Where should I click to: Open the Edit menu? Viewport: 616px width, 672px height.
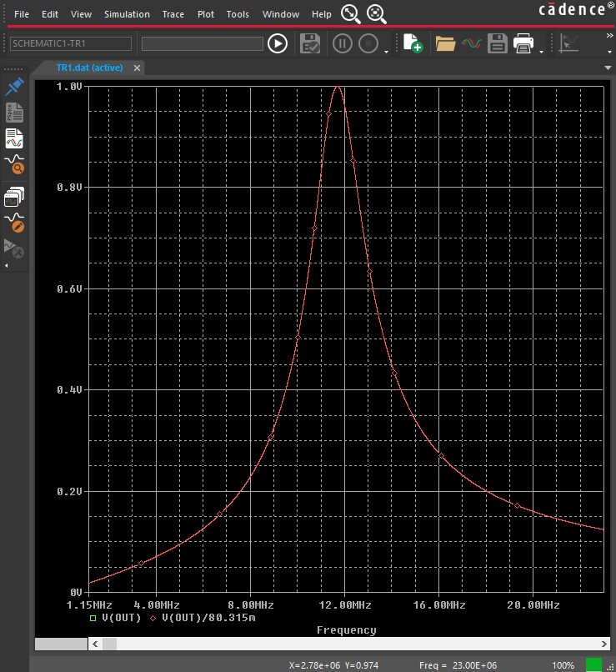(x=50, y=14)
